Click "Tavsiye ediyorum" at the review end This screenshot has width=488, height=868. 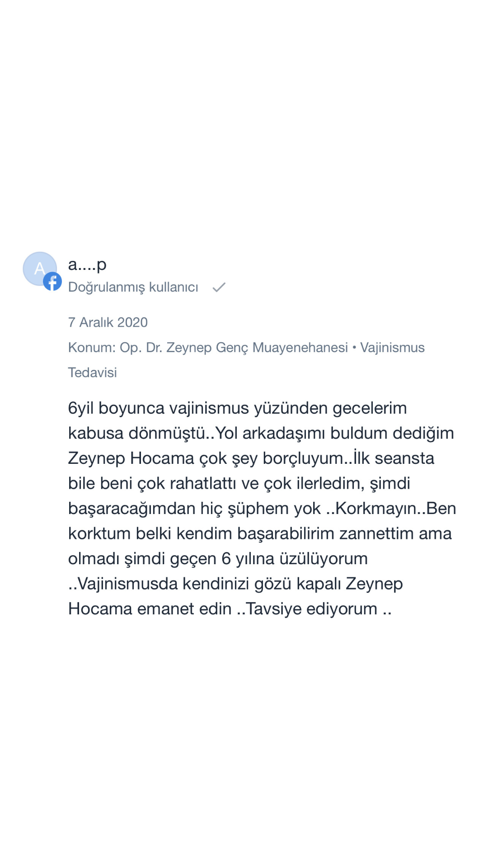(x=312, y=609)
